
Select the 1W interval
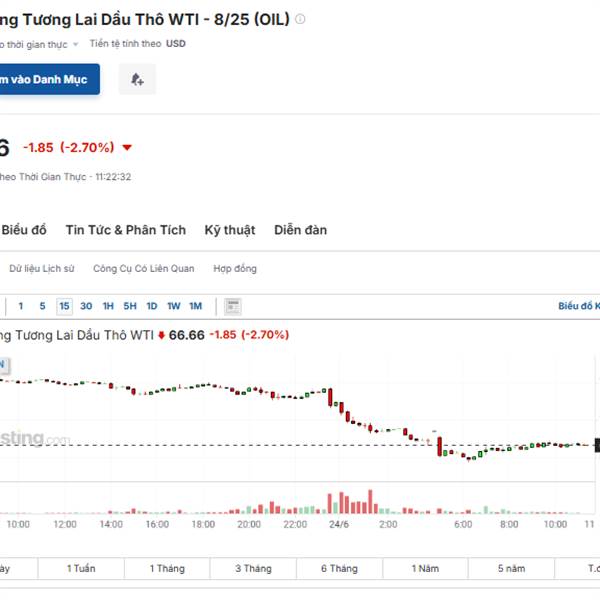tap(174, 306)
